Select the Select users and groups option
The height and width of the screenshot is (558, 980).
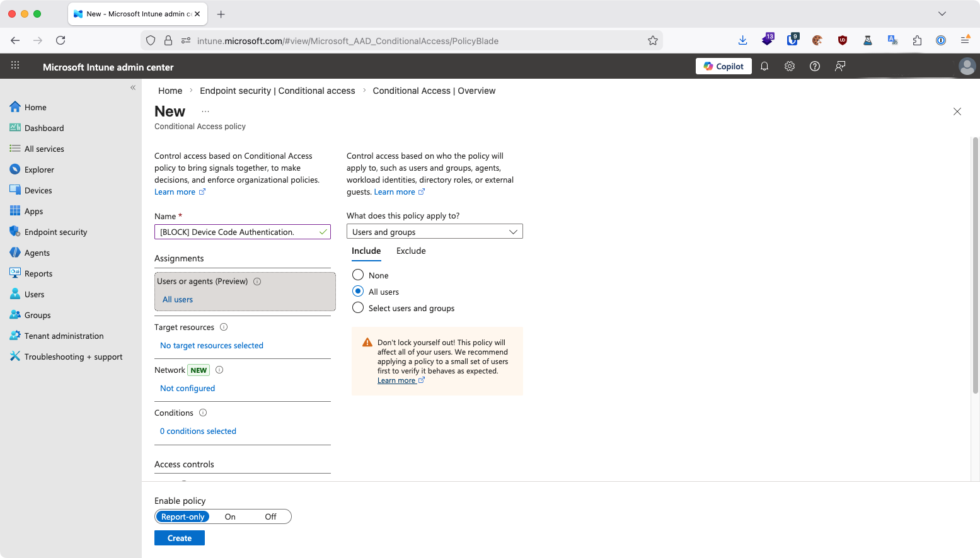point(358,307)
